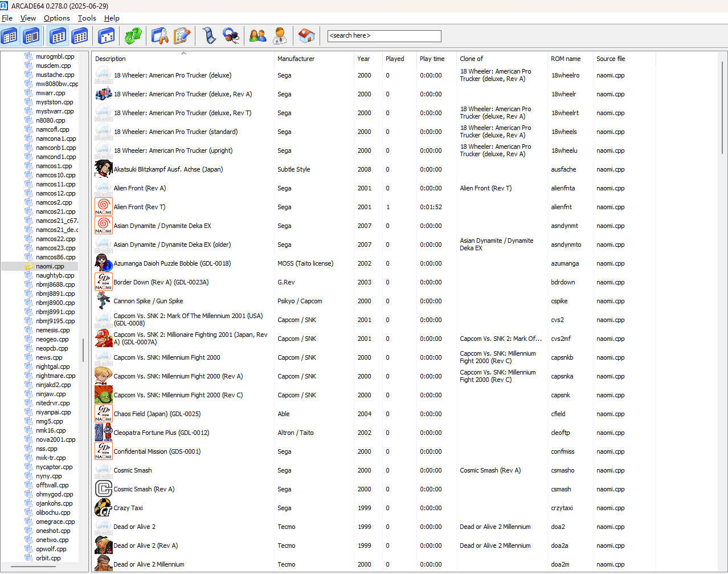The image size is (728, 574).
Task: Sort the list by the Manufacturer column
Action: [x=314, y=59]
